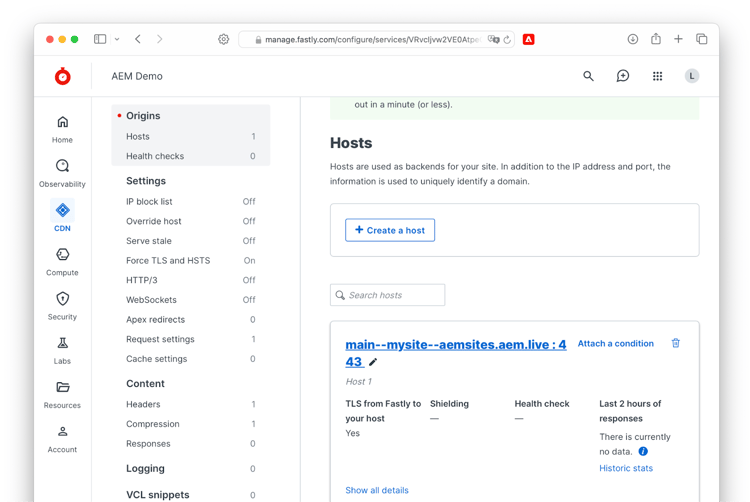Open Compression menu item
This screenshot has width=750, height=502.
(x=190, y=424)
